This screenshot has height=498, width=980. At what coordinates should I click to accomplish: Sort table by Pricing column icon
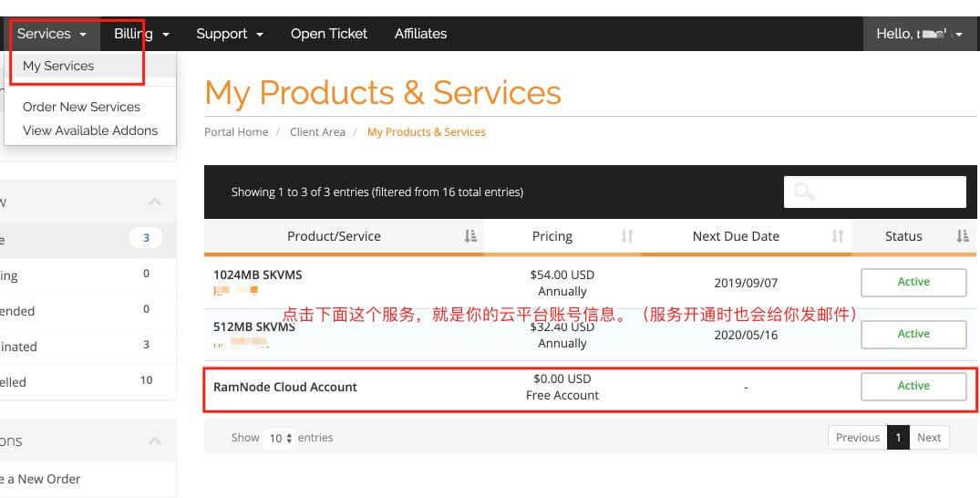coord(627,236)
